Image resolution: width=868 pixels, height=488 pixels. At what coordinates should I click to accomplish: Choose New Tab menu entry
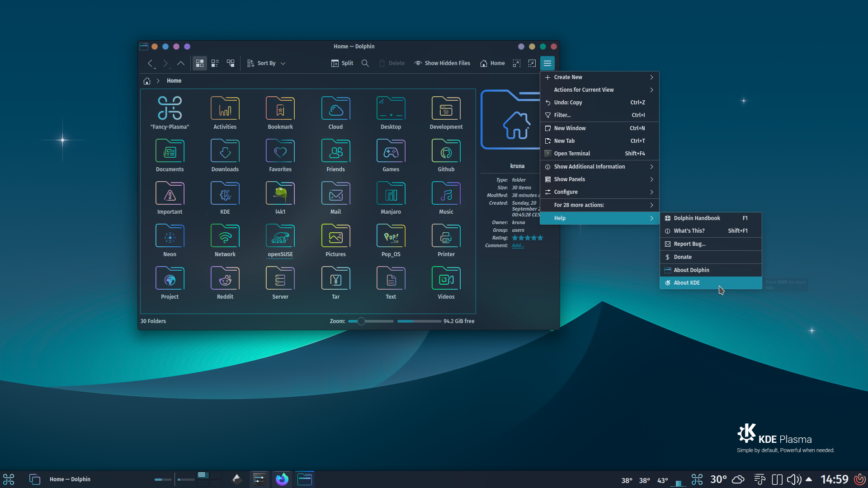coord(599,141)
